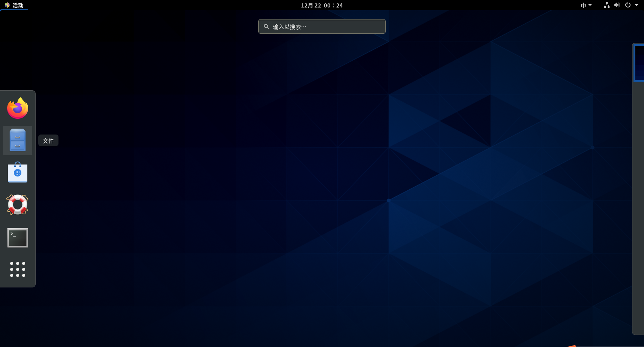This screenshot has width=644, height=347.
Task: Open GNOME Software store
Action: click(17, 172)
